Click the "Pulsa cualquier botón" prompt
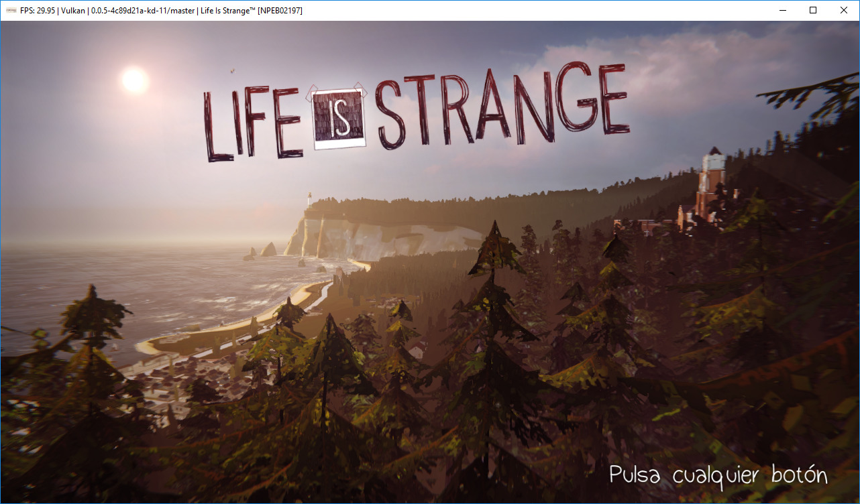 (x=718, y=475)
